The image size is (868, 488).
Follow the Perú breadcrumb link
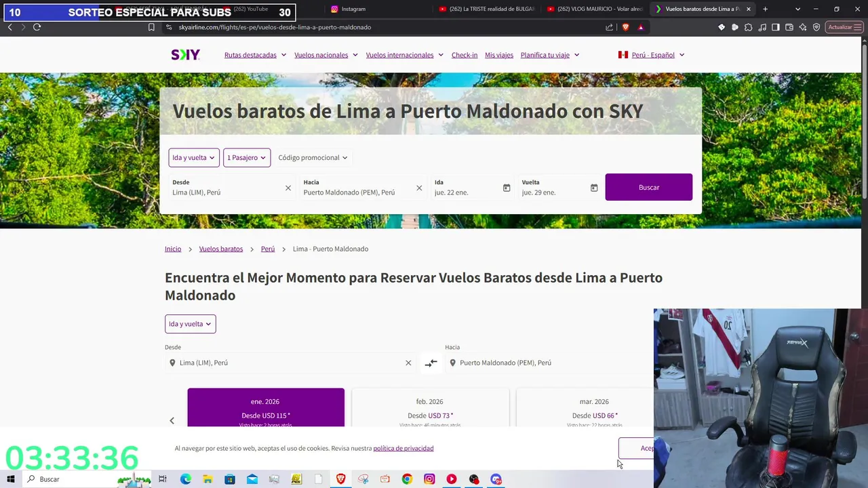pos(268,249)
